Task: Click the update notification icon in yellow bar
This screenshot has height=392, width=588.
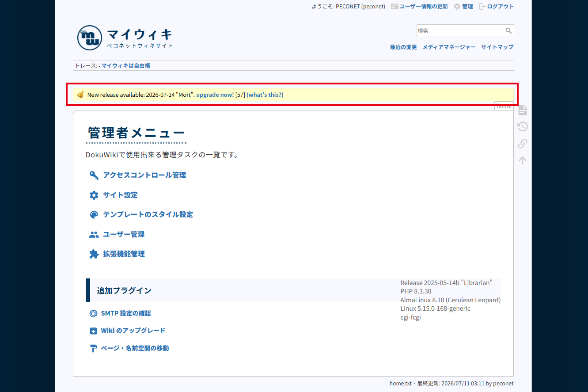Action: [80, 95]
